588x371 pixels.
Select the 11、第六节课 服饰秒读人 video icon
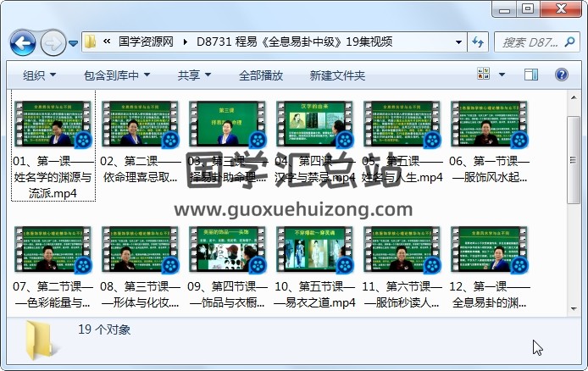coord(402,250)
